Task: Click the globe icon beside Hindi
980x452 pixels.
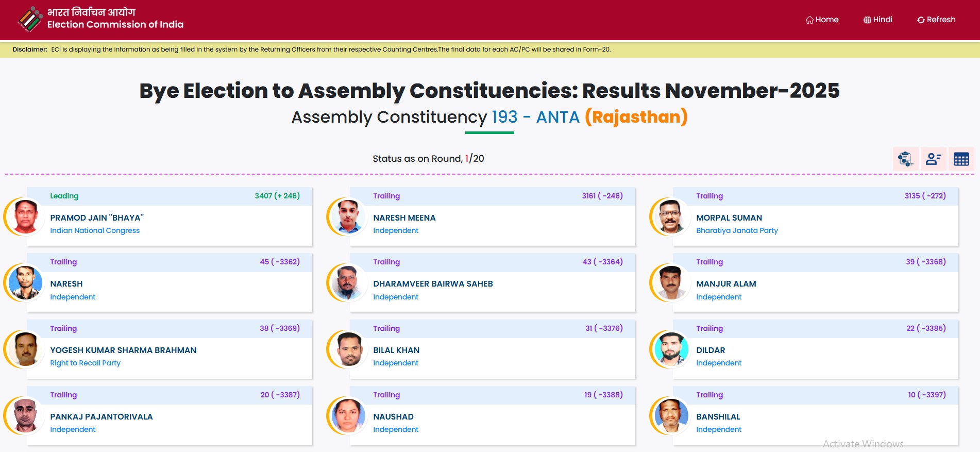Action: 867,20
